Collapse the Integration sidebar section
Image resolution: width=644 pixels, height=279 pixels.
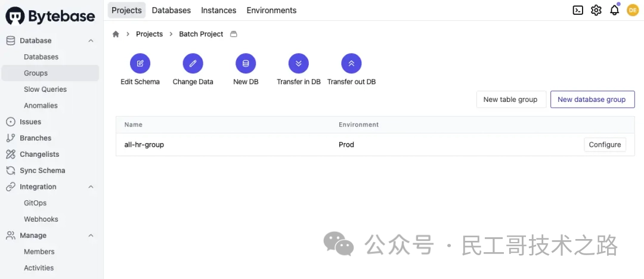pos(91,187)
